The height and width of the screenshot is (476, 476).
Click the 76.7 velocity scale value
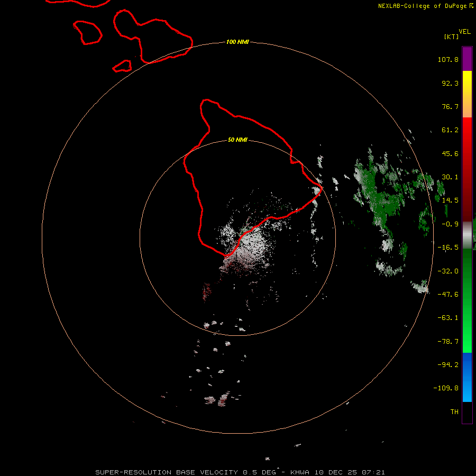pos(450,106)
